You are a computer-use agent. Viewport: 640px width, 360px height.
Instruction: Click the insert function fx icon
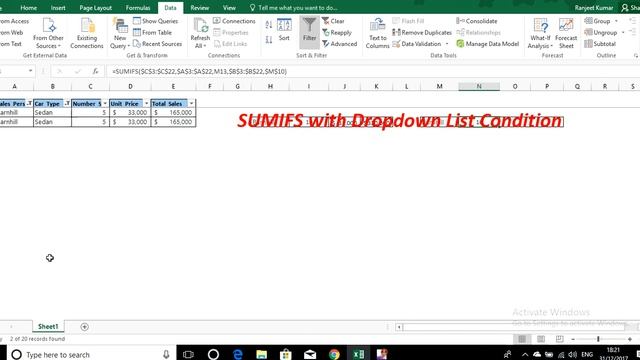coord(95,71)
